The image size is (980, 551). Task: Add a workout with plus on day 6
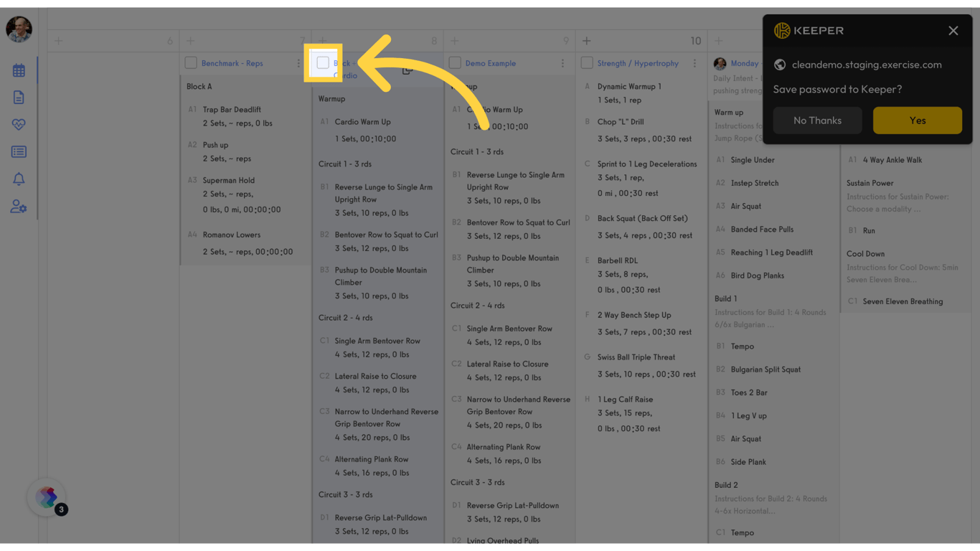tap(59, 41)
